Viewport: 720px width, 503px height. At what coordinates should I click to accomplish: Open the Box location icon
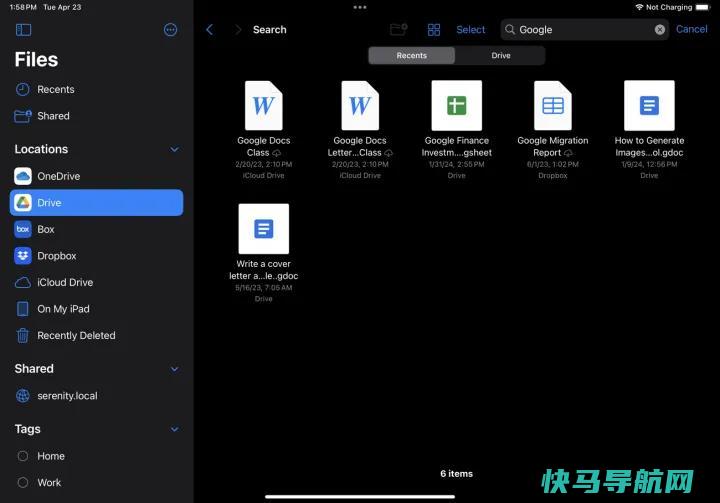point(22,229)
